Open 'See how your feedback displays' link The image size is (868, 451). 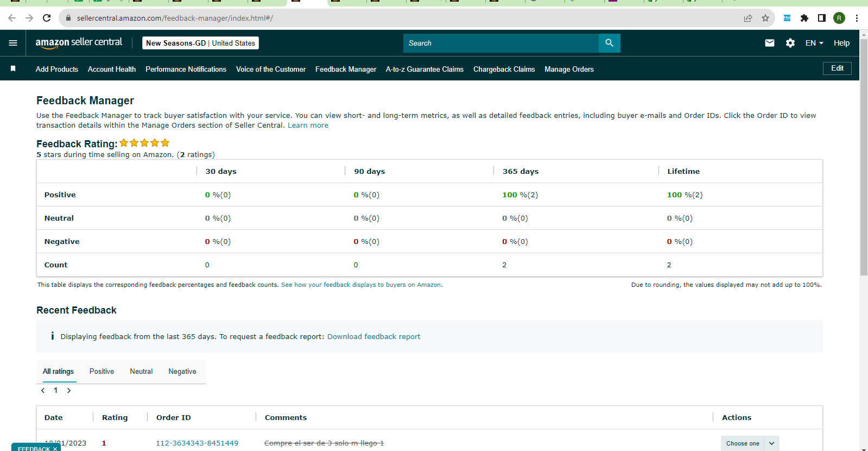click(361, 285)
